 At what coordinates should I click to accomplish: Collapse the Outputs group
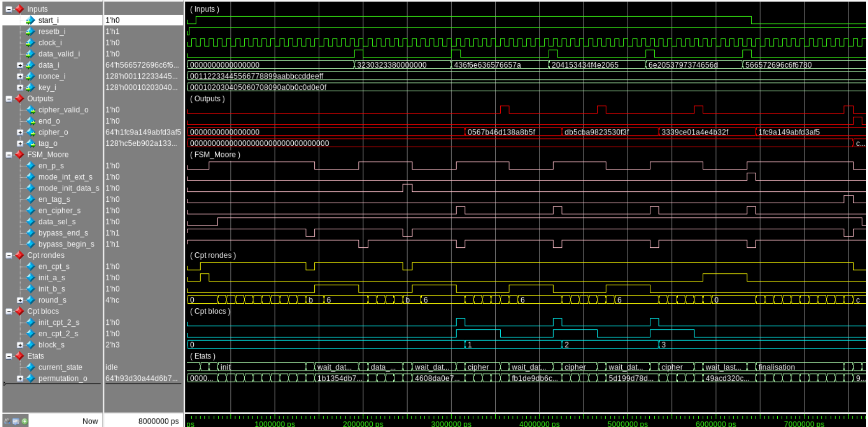[9, 99]
